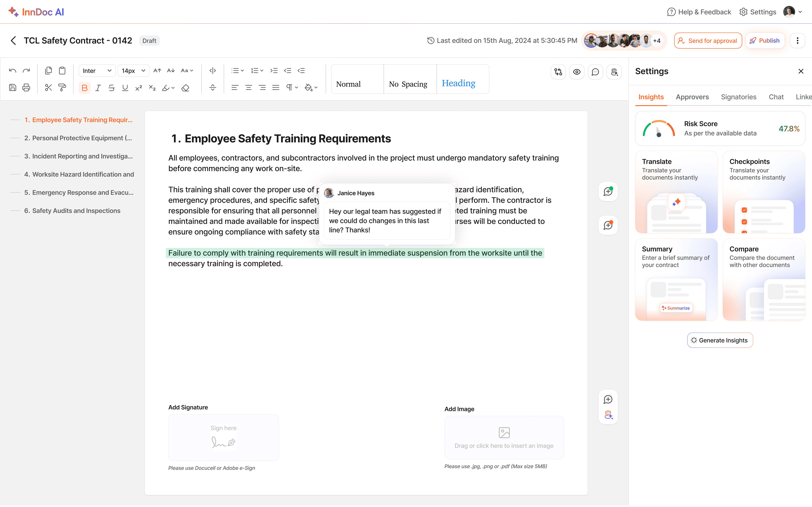Select the cut scissors icon
The image size is (812, 507).
48,88
